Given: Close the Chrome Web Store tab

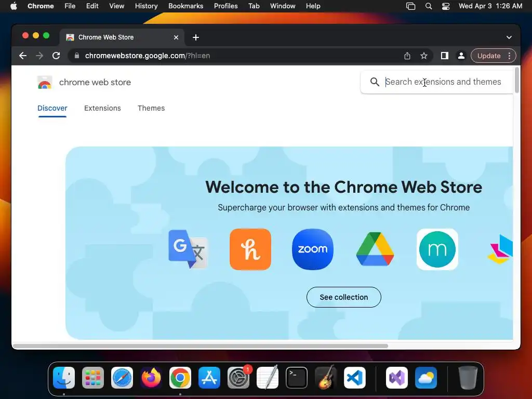Looking at the screenshot, I should pos(176,37).
